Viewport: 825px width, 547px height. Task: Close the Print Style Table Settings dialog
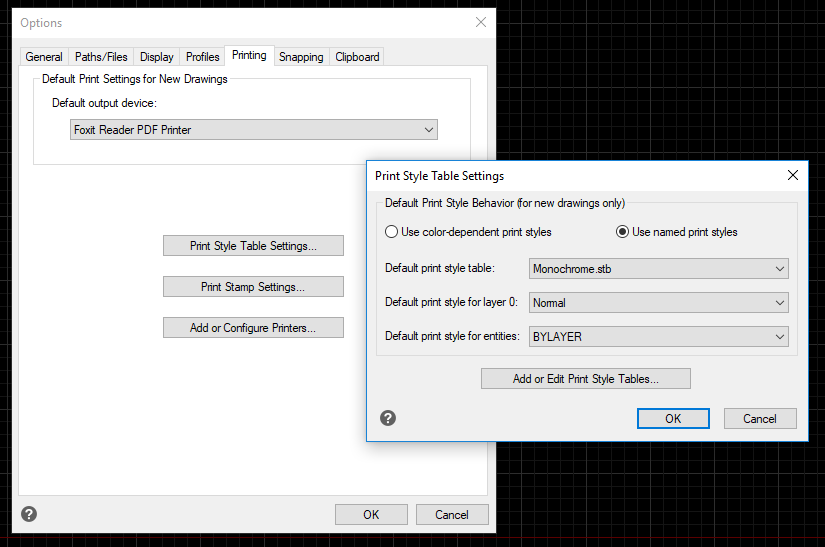[x=793, y=175]
